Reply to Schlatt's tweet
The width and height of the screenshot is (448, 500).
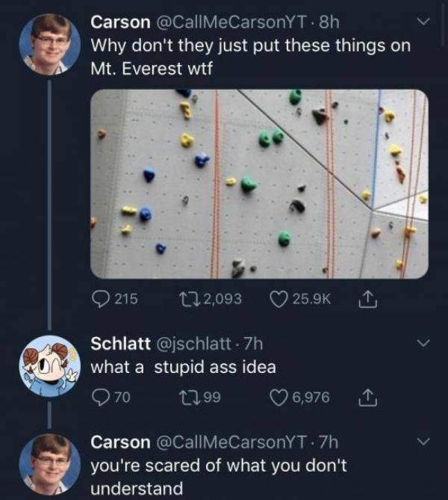click(x=101, y=395)
